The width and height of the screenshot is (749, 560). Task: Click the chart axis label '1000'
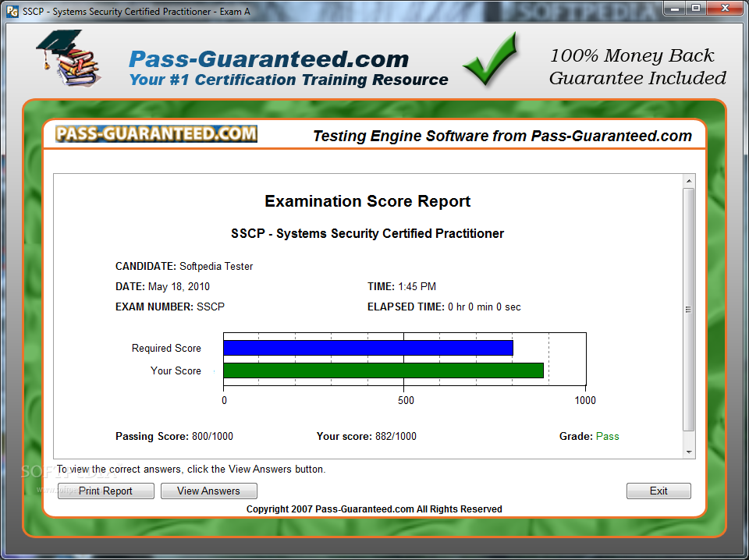585,400
